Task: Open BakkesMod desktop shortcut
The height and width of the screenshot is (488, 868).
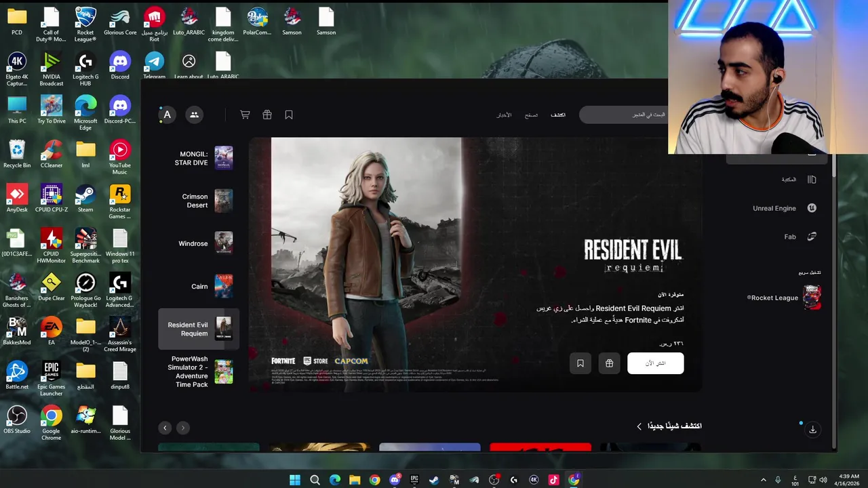Action: click(x=17, y=331)
